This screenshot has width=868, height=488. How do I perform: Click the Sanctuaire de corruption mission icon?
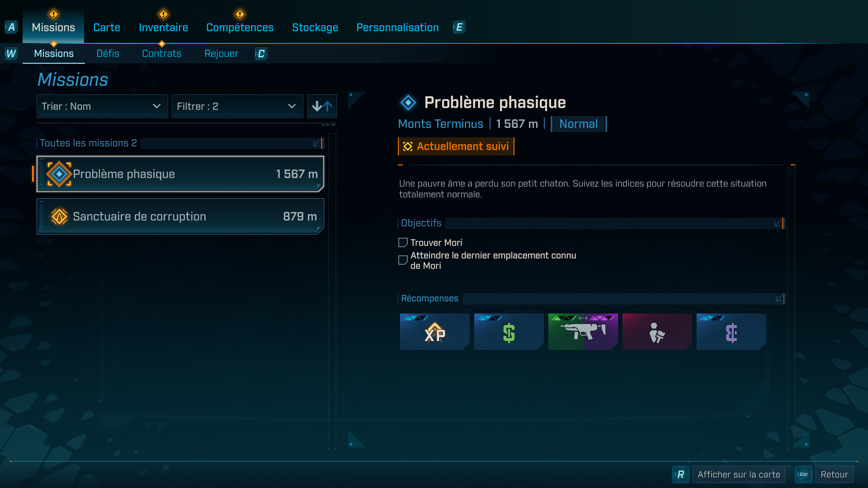point(59,216)
